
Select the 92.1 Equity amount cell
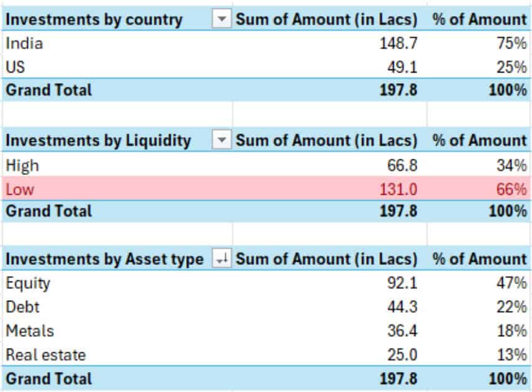(x=402, y=283)
